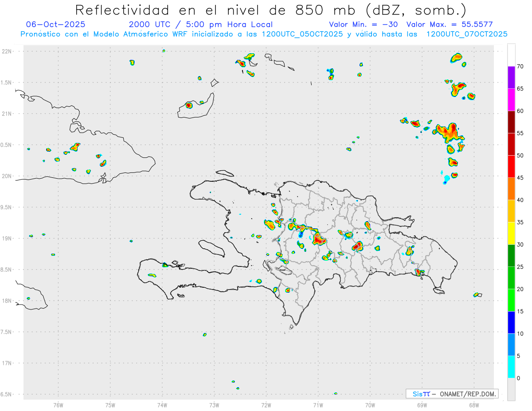Screen dimensions: 532x411
Task: Click the '74W' longitude label
Action: (x=162, y=405)
